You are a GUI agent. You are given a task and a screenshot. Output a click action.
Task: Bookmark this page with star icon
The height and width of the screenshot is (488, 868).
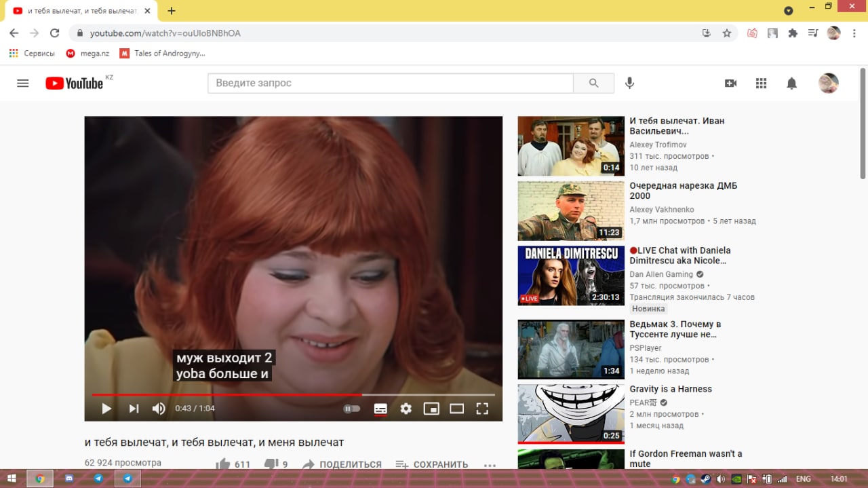[x=727, y=33]
